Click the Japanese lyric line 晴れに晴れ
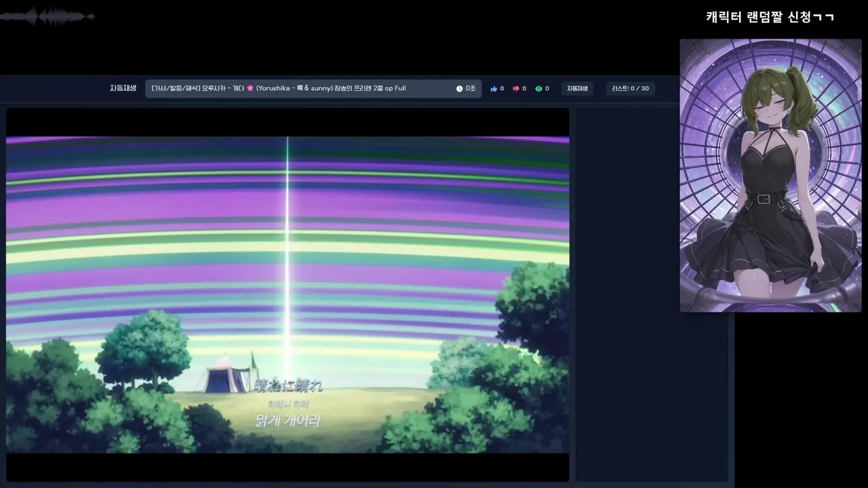This screenshot has height=488, width=868. point(288,386)
